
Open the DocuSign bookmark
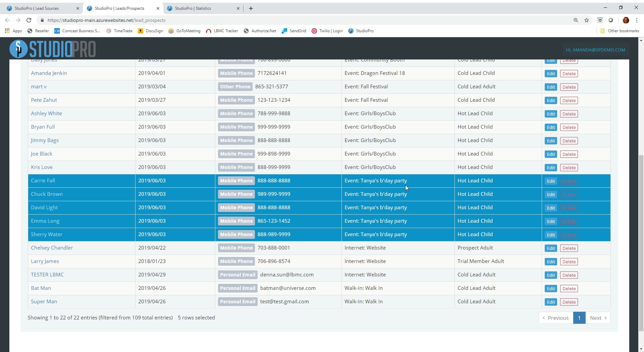(x=151, y=31)
